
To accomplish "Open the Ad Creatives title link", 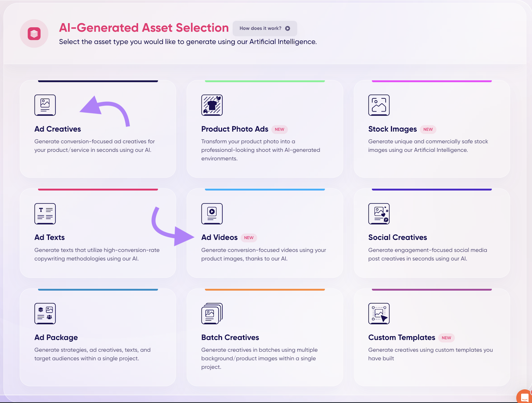I will (58, 129).
